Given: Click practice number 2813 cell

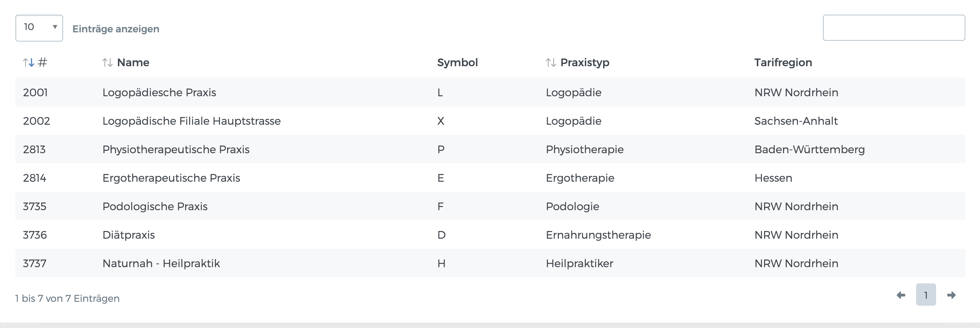Looking at the screenshot, I should pos(34,149).
